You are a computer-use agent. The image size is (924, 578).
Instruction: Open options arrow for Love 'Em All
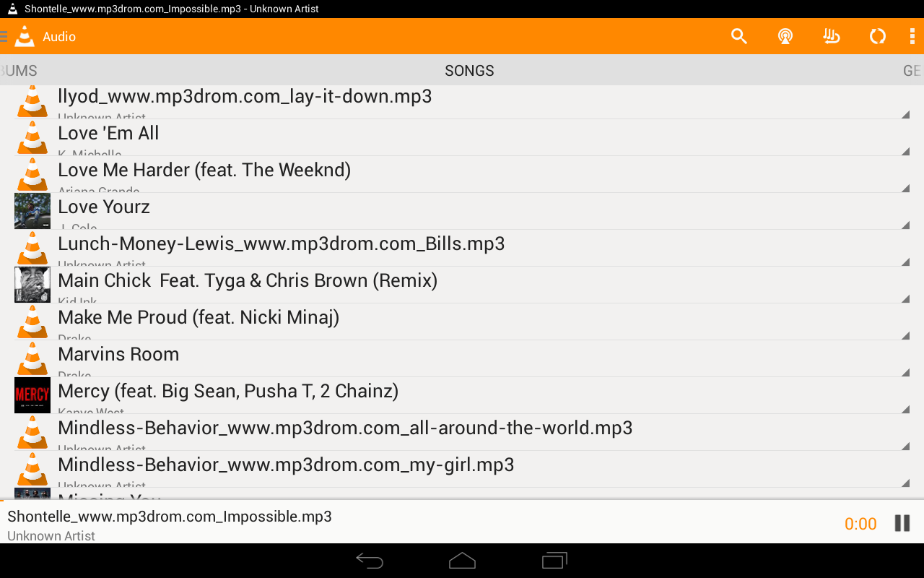(x=905, y=151)
